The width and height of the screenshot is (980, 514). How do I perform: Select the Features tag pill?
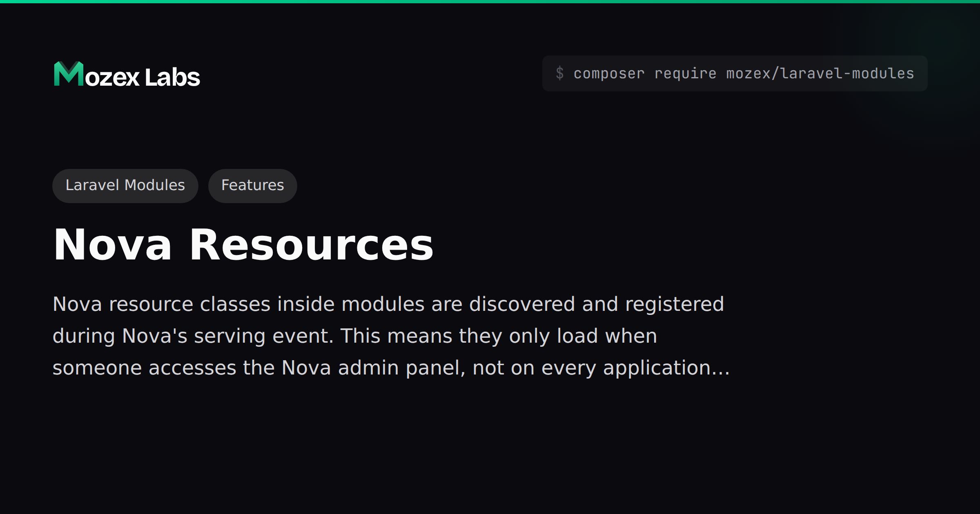point(253,186)
